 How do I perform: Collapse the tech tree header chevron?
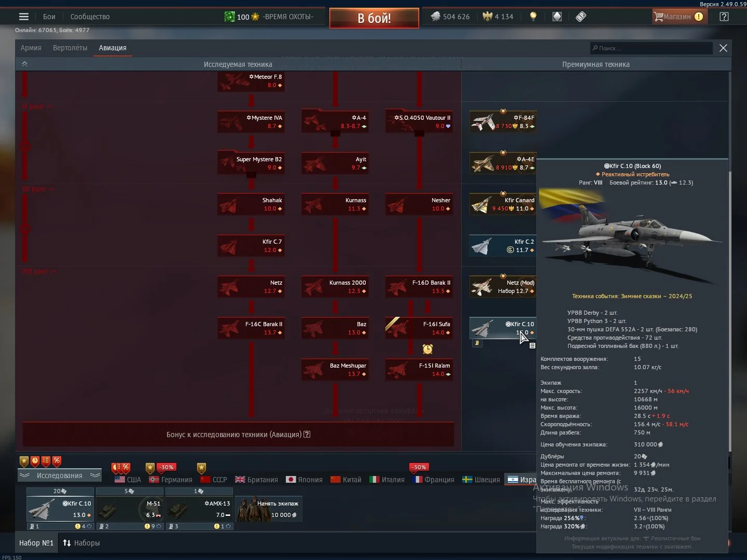[24, 64]
